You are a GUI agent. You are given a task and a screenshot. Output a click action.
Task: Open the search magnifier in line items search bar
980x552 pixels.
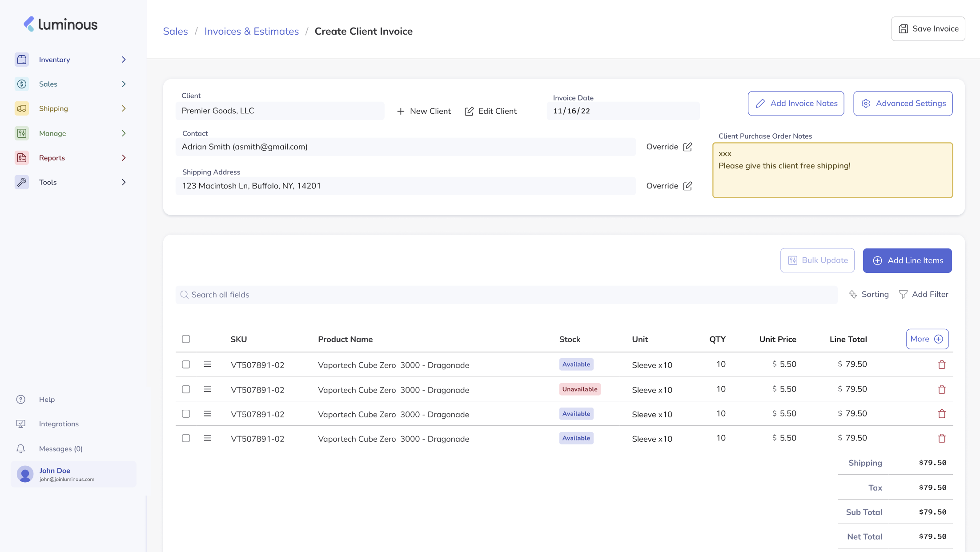pyautogui.click(x=184, y=294)
